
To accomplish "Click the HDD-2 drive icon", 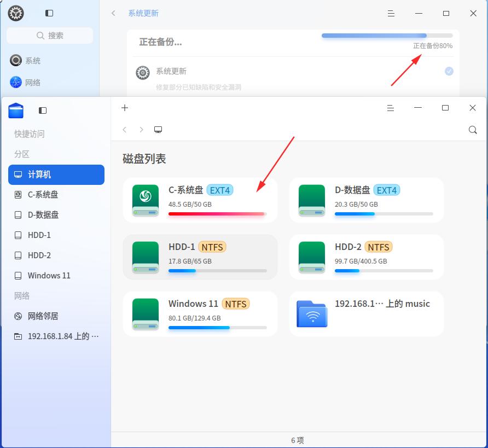I will [x=311, y=257].
